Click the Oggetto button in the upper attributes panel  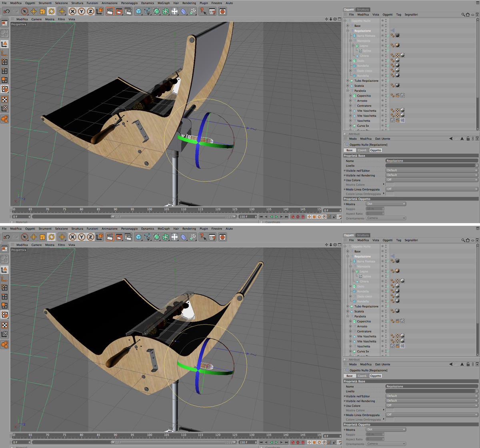click(376, 150)
